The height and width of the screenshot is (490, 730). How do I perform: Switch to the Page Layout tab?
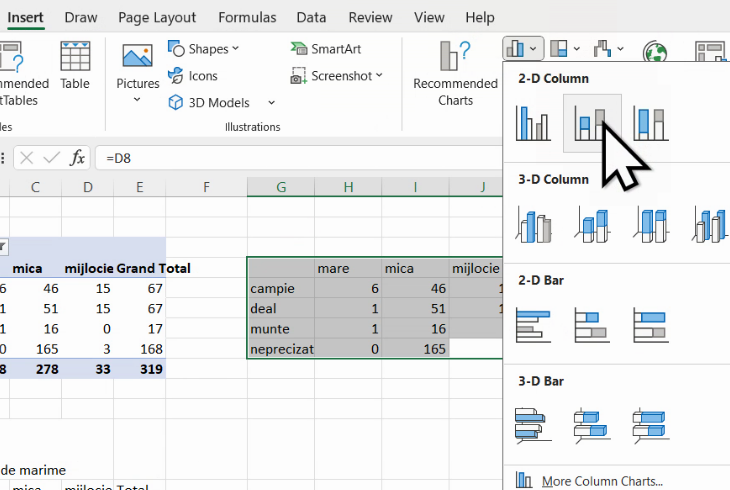tap(157, 17)
